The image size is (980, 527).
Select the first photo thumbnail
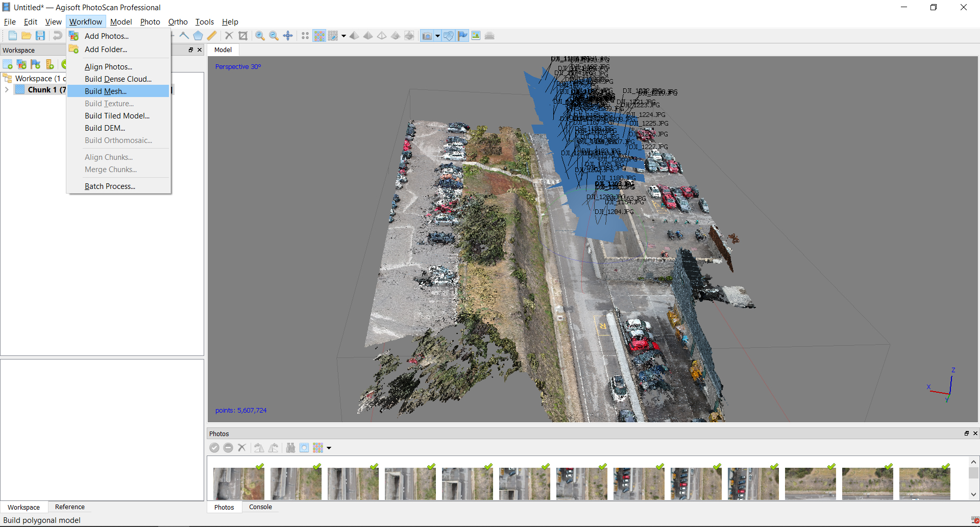coord(238,484)
